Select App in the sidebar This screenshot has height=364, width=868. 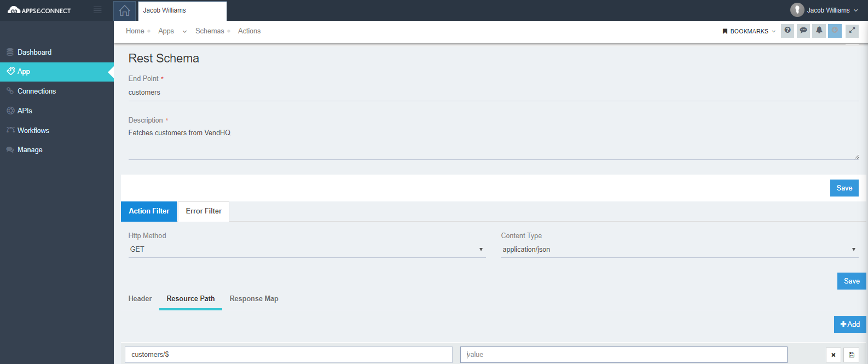click(57, 72)
